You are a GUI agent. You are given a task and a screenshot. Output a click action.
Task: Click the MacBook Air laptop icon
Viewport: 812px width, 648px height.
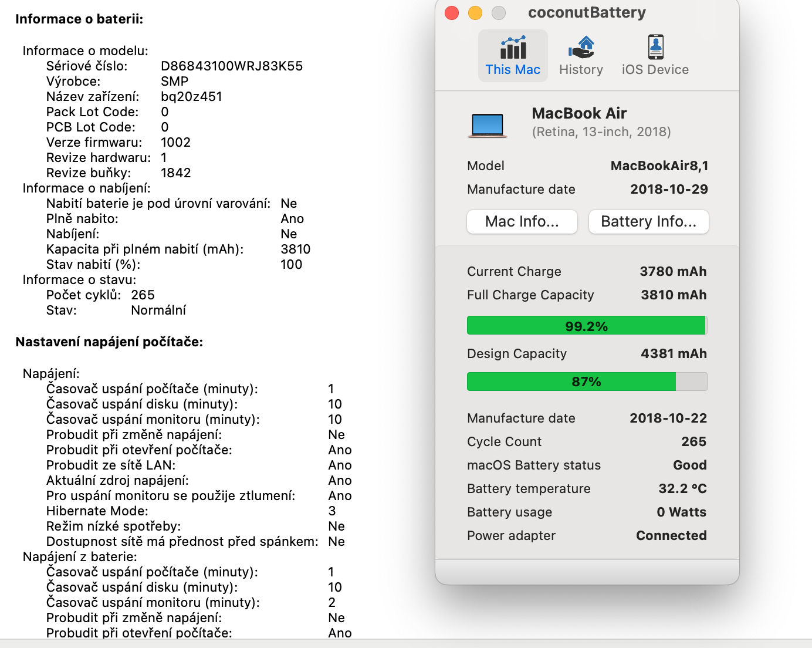pos(488,125)
